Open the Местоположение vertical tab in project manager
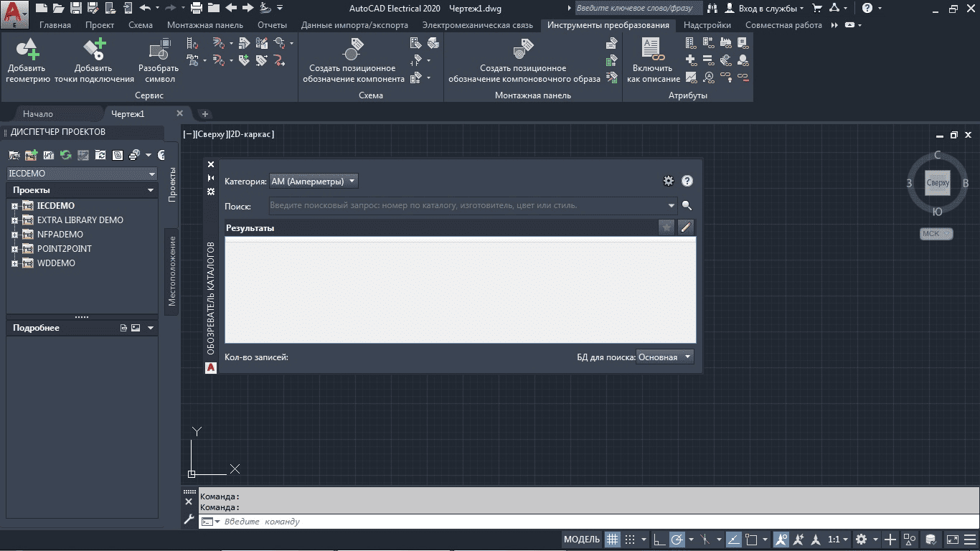980x551 pixels. pyautogui.click(x=172, y=272)
